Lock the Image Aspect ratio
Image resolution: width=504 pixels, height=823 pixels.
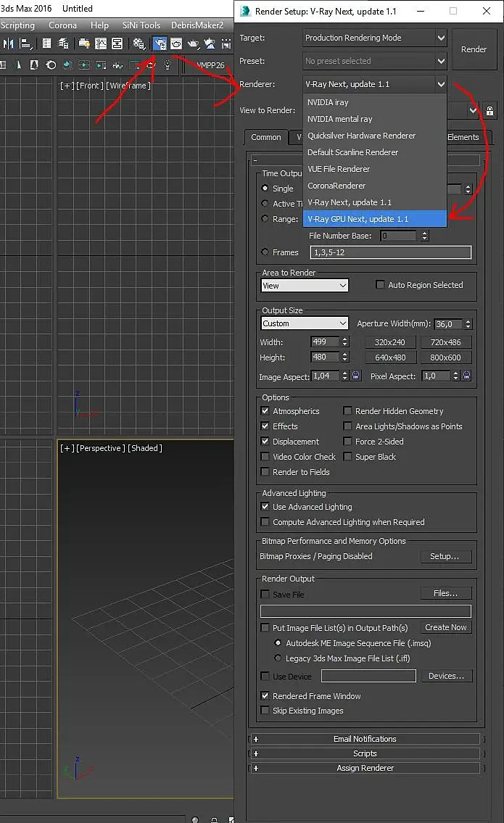point(356,376)
